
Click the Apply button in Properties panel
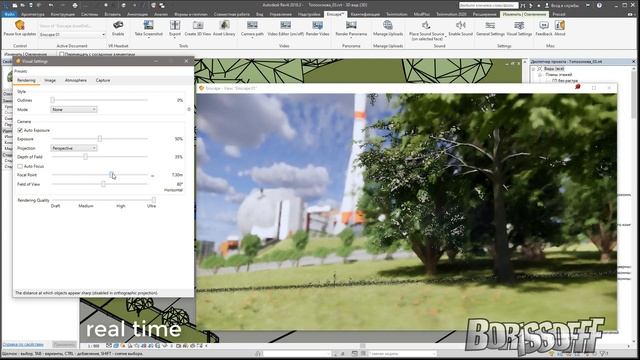(x=64, y=345)
